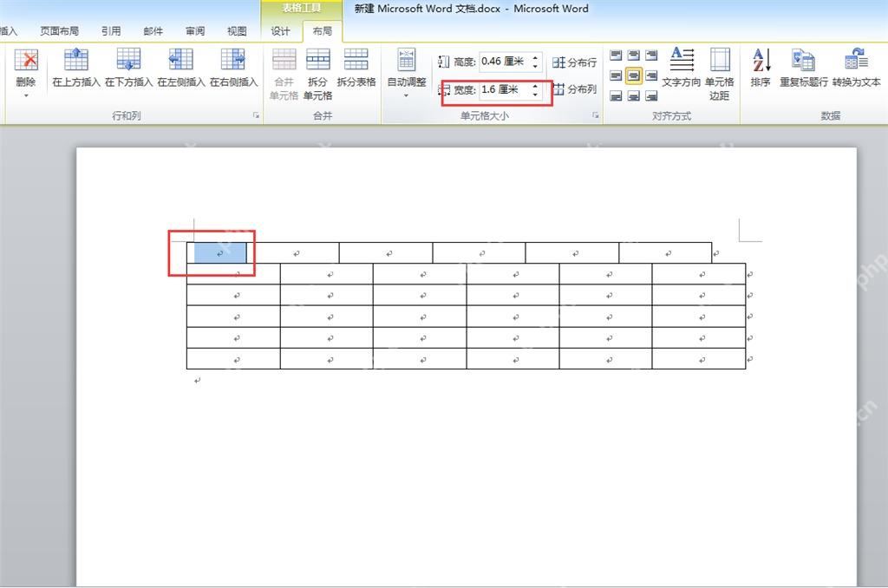Click the bottom-left cell of the table
The image size is (888, 588).
tap(233, 359)
